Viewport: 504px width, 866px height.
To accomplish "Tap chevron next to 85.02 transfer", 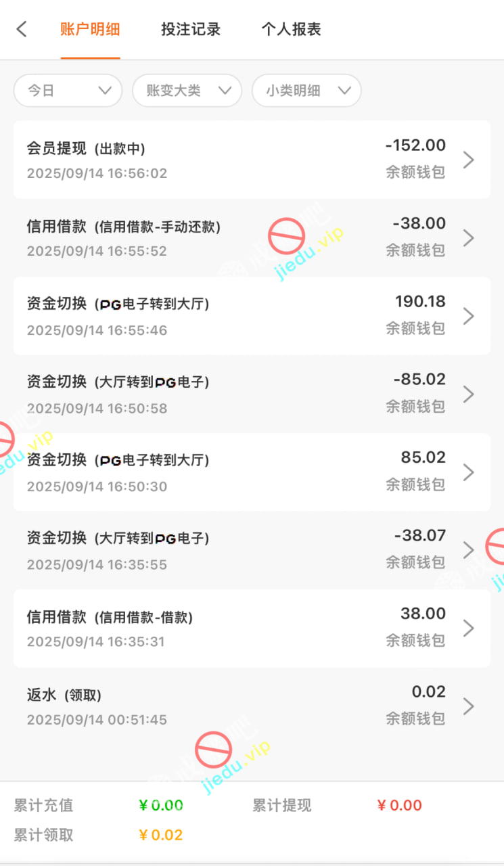I will [x=468, y=472].
